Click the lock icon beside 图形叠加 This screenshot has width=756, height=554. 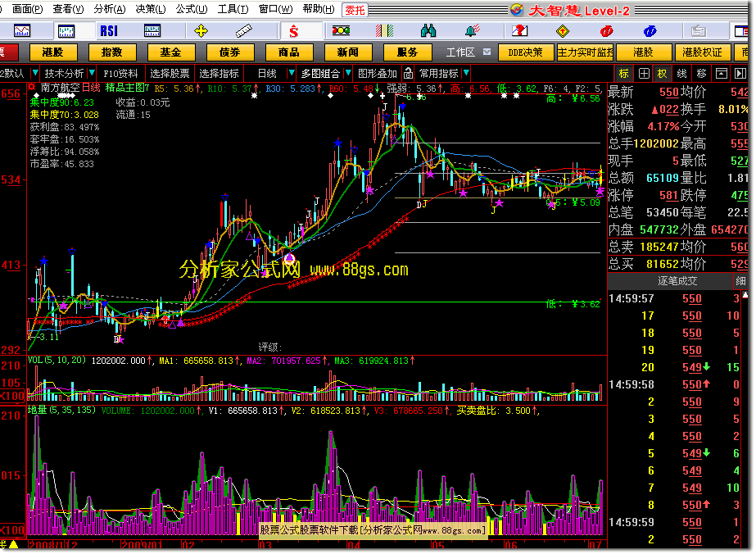pyautogui.click(x=409, y=74)
